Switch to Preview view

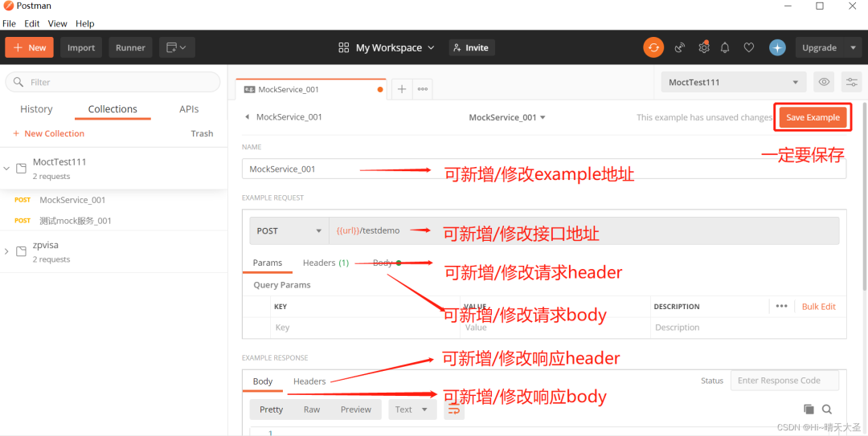356,410
